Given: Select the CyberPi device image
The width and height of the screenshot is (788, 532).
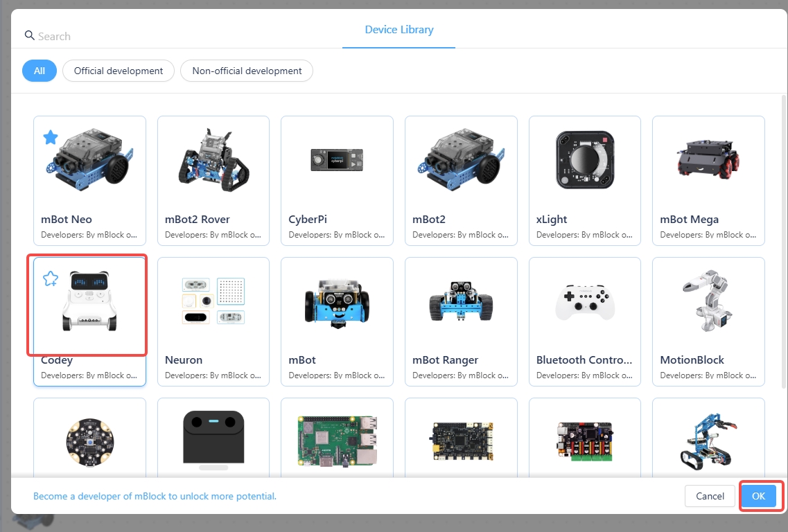Looking at the screenshot, I should pyautogui.click(x=337, y=160).
